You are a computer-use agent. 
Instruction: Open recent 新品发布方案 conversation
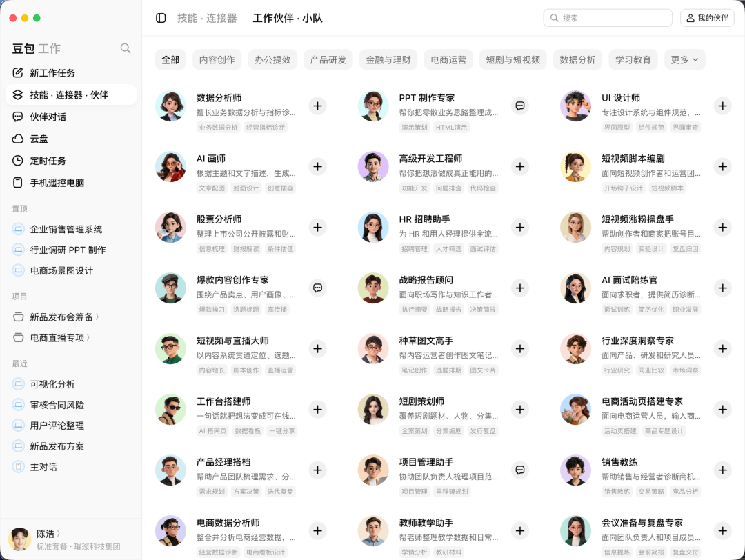click(x=71, y=446)
